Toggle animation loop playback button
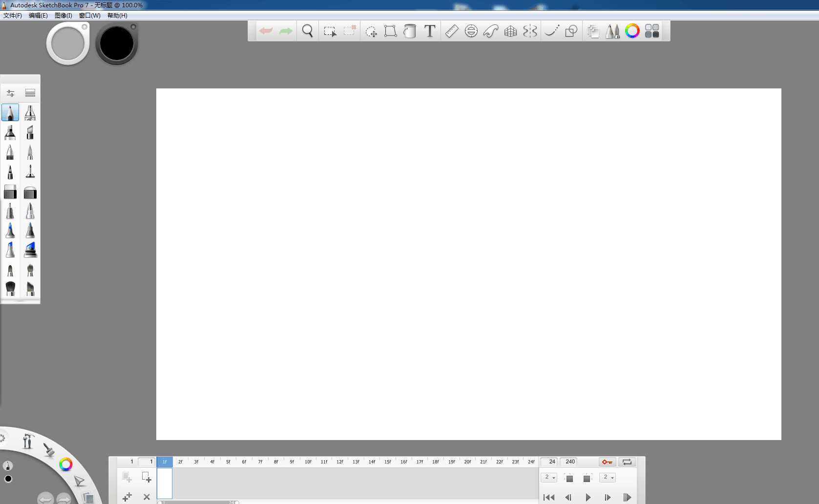Screen dimensions: 819x504 click(x=627, y=462)
